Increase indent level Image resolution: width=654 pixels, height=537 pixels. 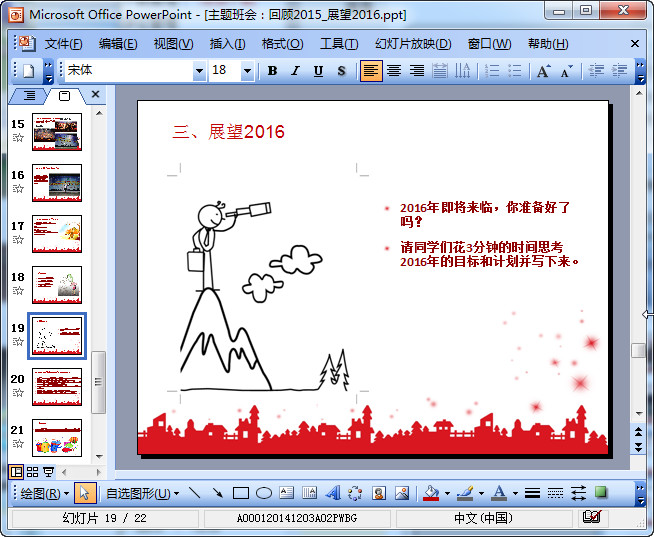click(x=619, y=71)
